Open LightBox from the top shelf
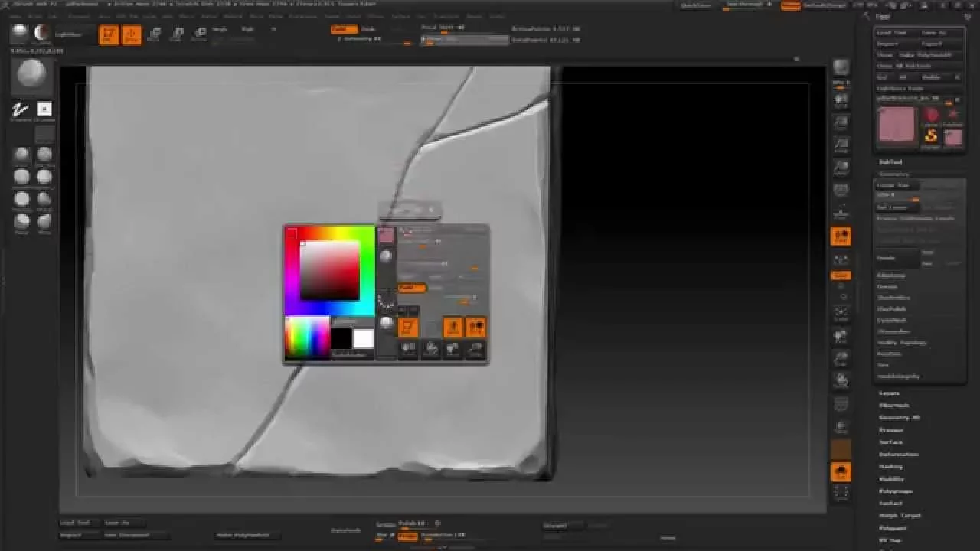 [x=73, y=34]
